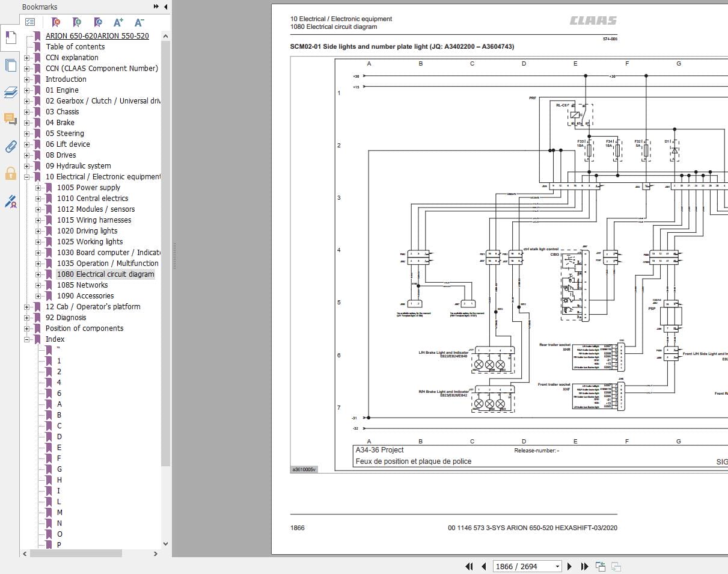Click the '1080 Electrical circuit diagram' page header text
Image resolution: width=728 pixels, height=574 pixels.
point(334,27)
